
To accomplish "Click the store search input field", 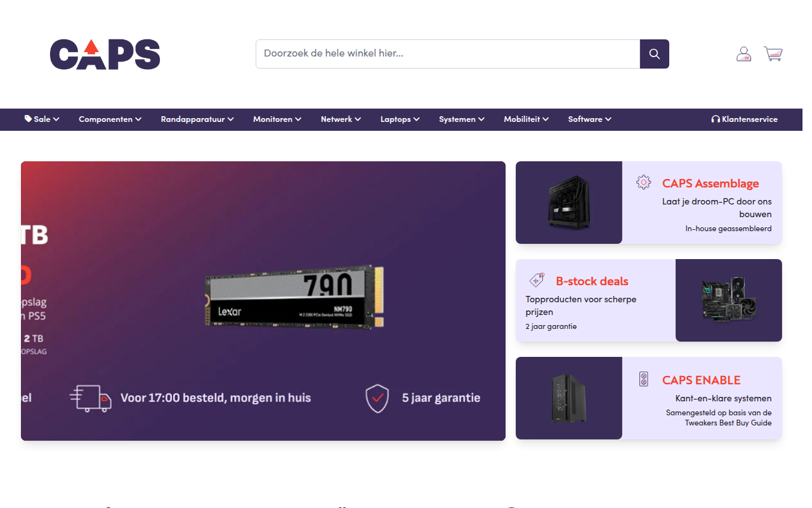I will click(448, 54).
